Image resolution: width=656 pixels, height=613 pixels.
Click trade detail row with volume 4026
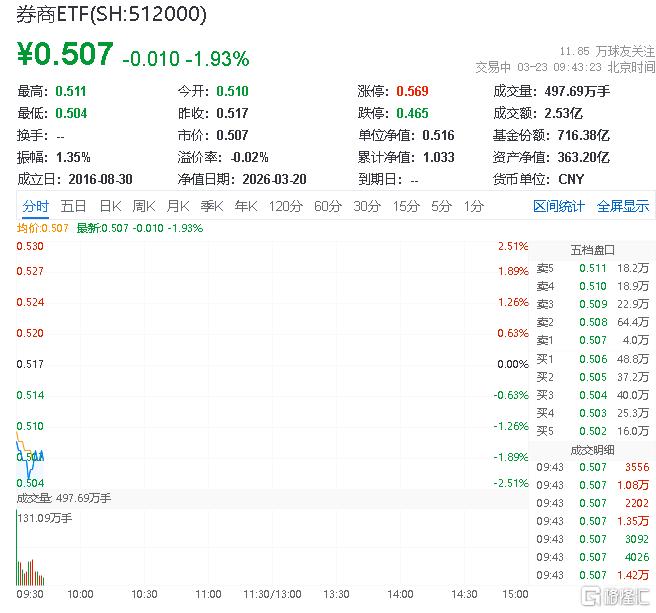tap(592, 557)
